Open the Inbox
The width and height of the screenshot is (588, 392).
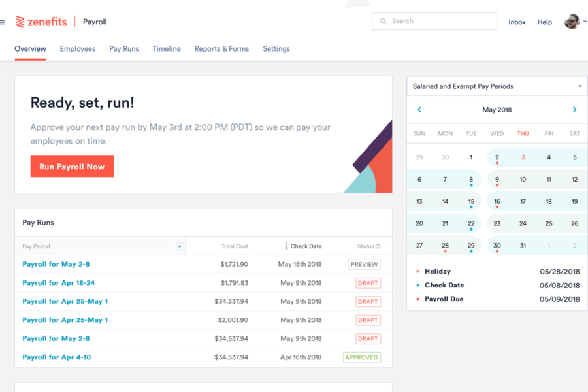tap(517, 22)
